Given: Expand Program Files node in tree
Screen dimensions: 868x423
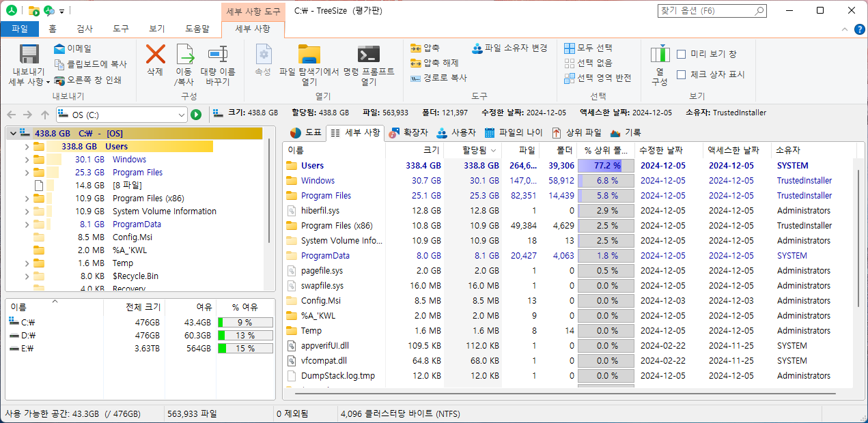Looking at the screenshot, I should (x=27, y=173).
